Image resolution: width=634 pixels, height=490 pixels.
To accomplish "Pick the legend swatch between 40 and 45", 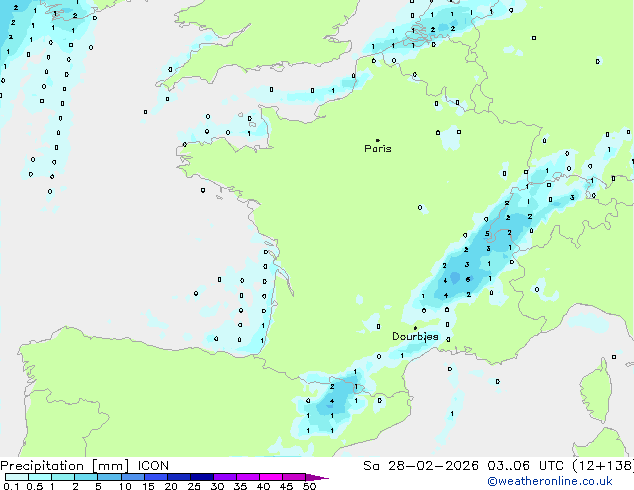I will (271, 477).
